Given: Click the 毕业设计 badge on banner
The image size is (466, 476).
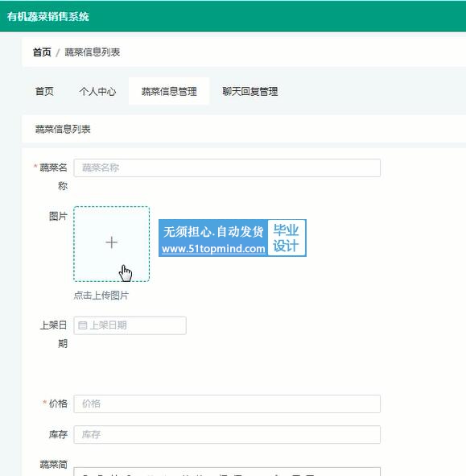Looking at the screenshot, I should pos(286,238).
